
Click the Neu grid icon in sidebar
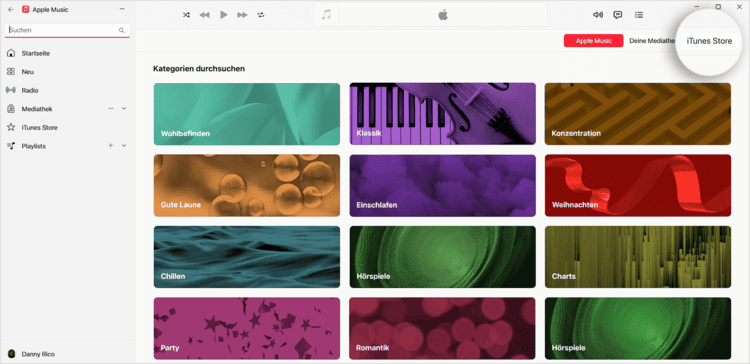tap(11, 72)
